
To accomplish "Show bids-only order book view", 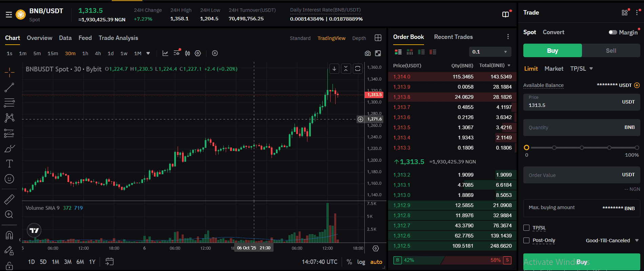I will pos(421,52).
